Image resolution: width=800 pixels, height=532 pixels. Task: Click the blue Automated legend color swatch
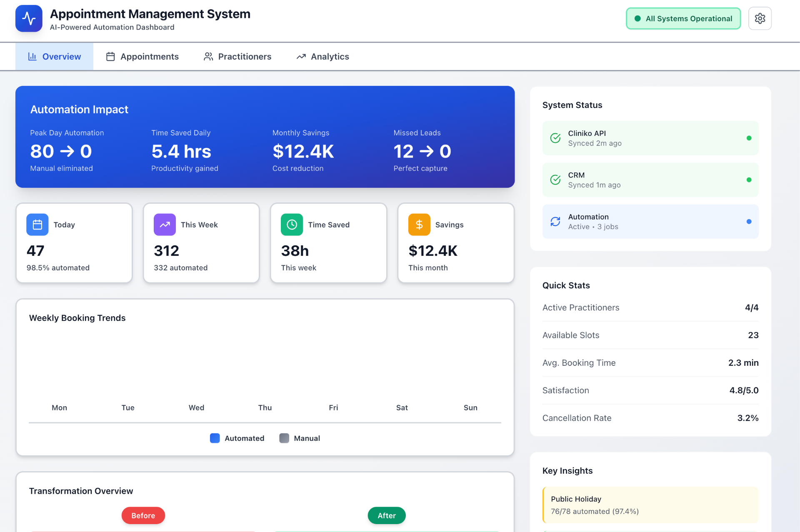click(x=215, y=438)
